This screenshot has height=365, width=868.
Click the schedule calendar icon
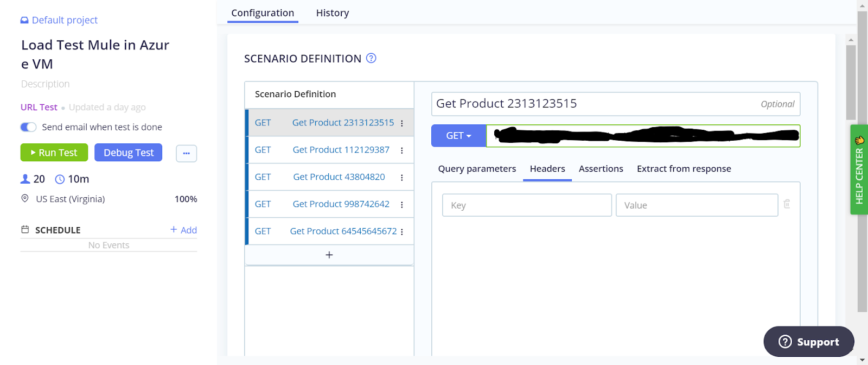pyautogui.click(x=25, y=230)
